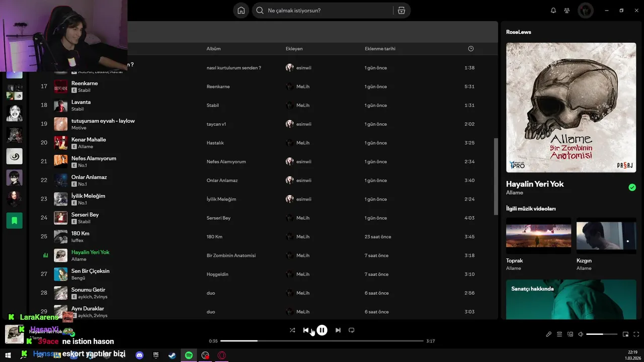Open the Allame artist link below the song title

click(x=515, y=193)
